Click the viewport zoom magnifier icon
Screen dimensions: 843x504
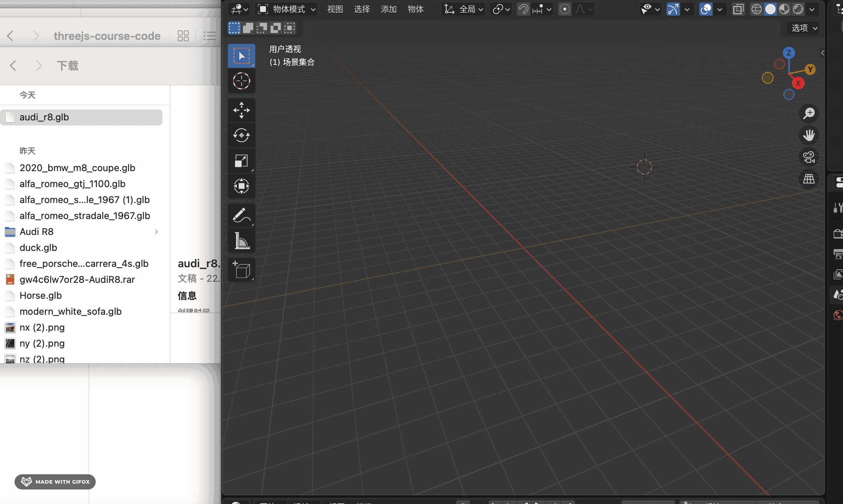tap(809, 113)
